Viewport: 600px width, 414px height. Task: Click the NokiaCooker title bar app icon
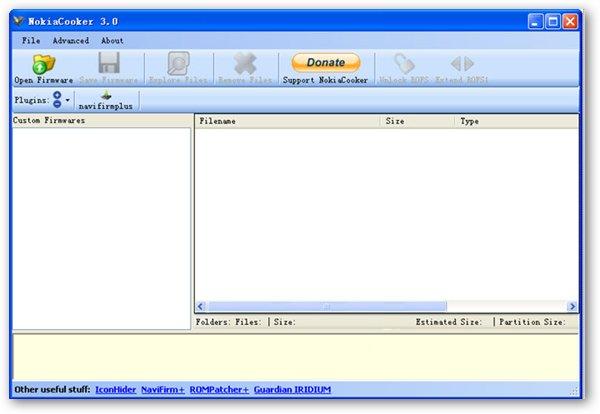[x=18, y=21]
